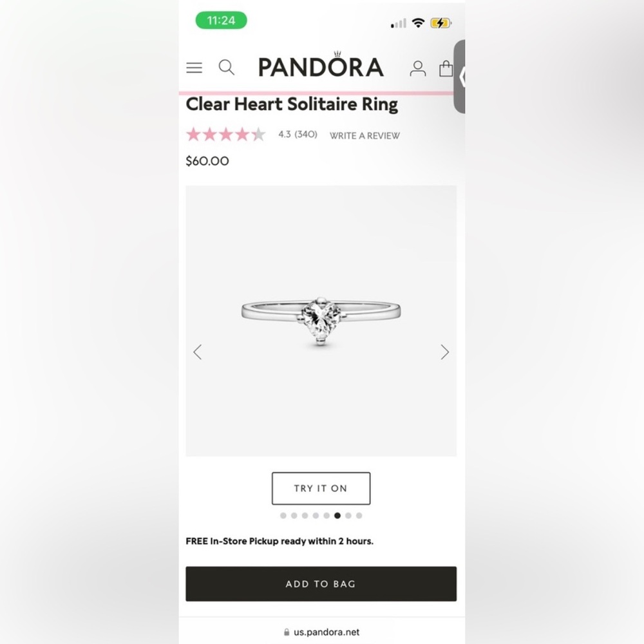Click the cellular signal bars

397,23
